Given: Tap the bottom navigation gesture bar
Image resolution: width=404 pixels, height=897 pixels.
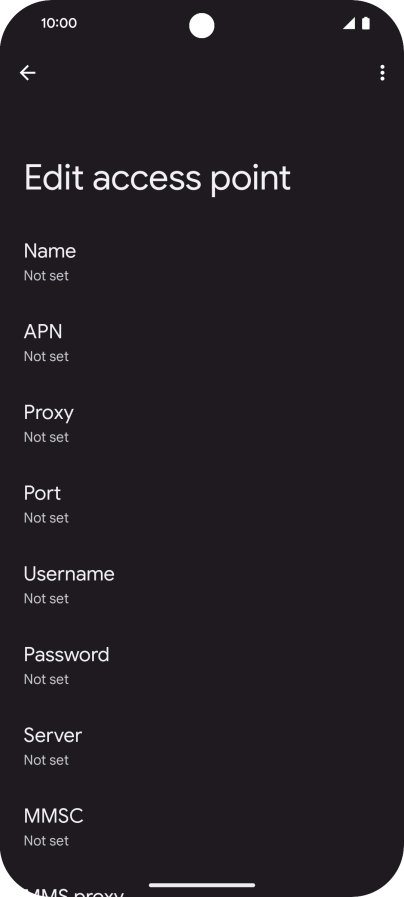Looking at the screenshot, I should (202, 885).
